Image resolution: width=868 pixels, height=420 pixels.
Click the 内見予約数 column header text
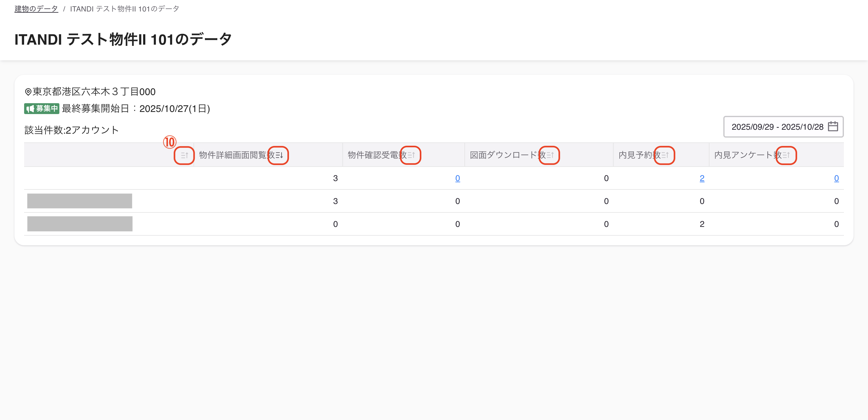[x=640, y=155]
